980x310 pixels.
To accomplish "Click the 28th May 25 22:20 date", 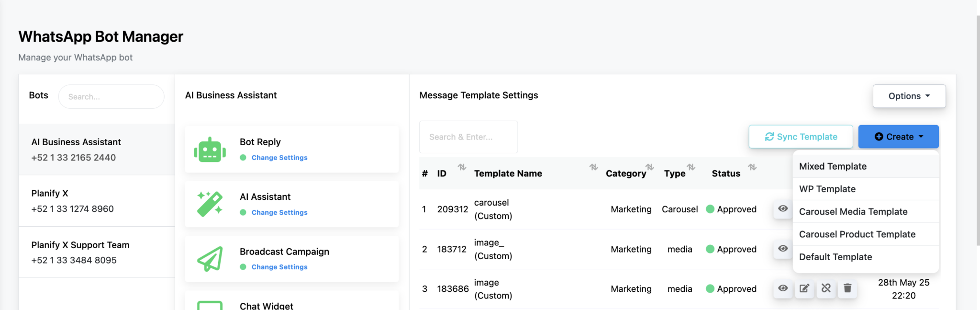I will 903,289.
